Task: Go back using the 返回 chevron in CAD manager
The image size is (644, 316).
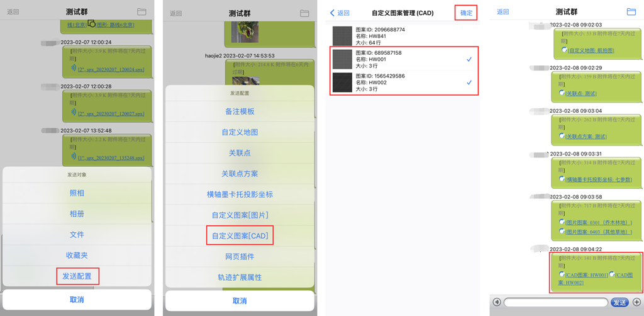Action: pyautogui.click(x=339, y=13)
